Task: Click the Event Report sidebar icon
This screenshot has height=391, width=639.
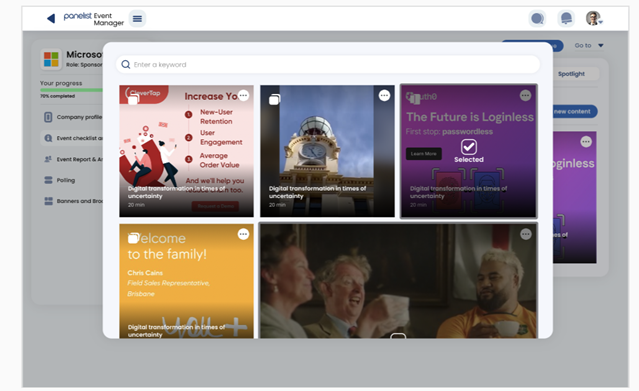Action: click(48, 159)
